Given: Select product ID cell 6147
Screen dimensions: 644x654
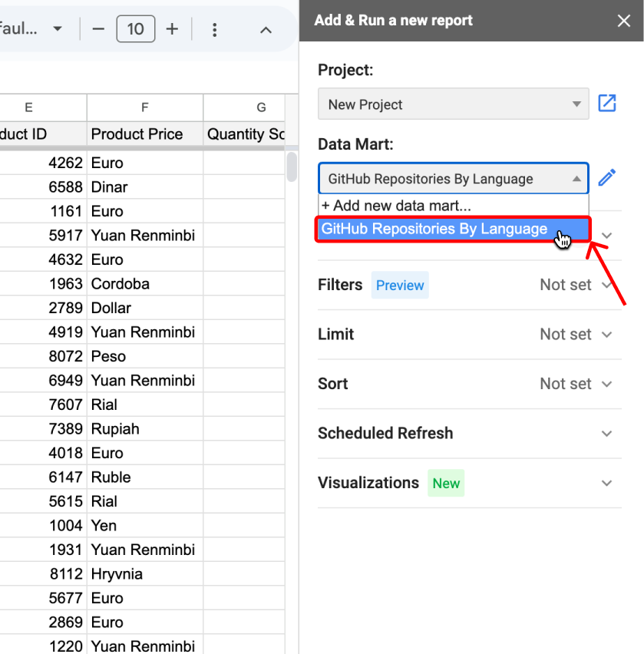Looking at the screenshot, I should pyautogui.click(x=44, y=477).
